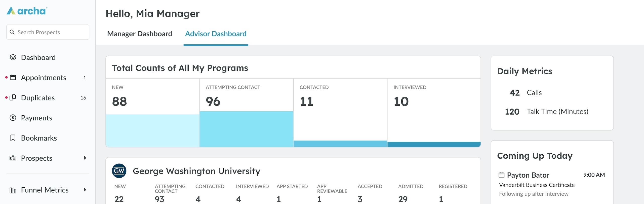Click the Bookmarks icon in sidebar
Image resolution: width=644 pixels, height=204 pixels.
[13, 138]
